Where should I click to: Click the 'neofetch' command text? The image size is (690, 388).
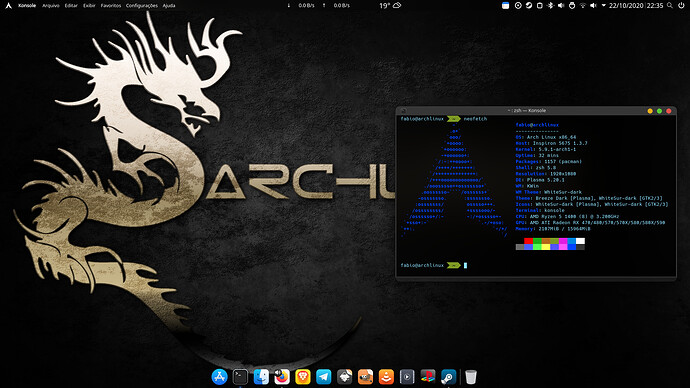(475, 119)
